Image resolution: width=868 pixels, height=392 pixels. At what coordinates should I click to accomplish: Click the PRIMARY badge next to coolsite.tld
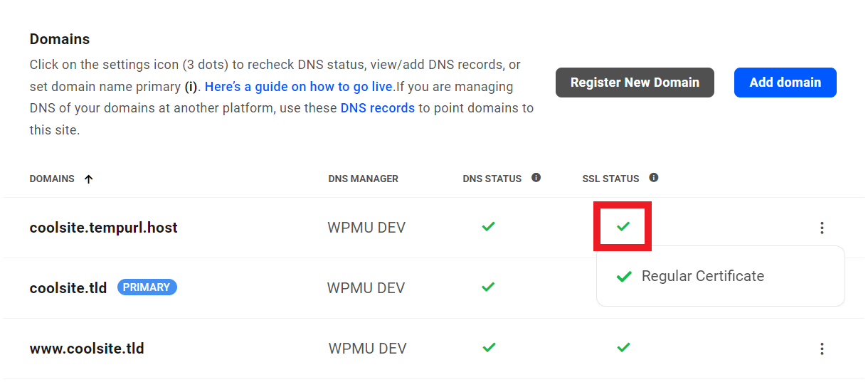pos(147,287)
